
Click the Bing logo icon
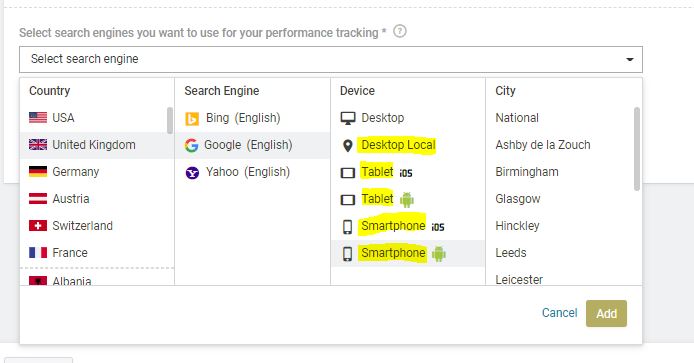click(192, 119)
